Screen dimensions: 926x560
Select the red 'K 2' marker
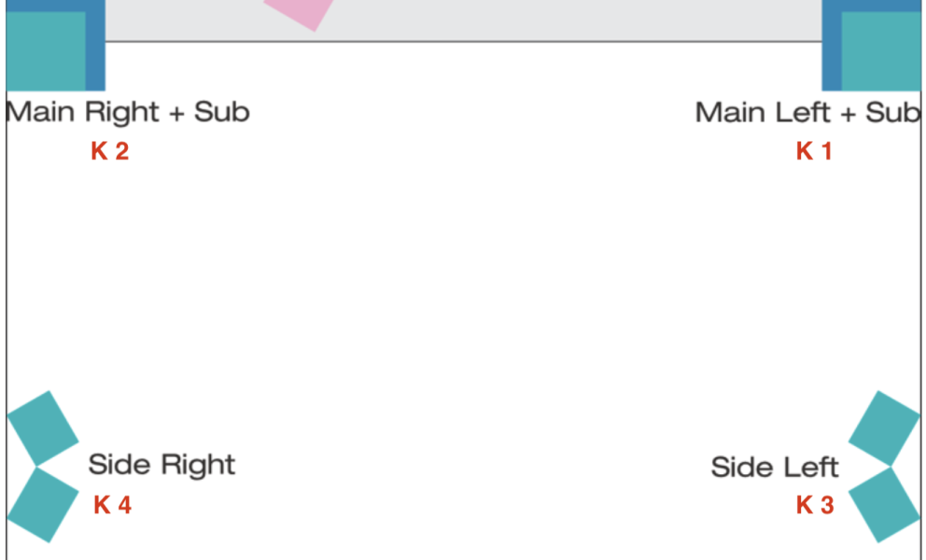[109, 151]
